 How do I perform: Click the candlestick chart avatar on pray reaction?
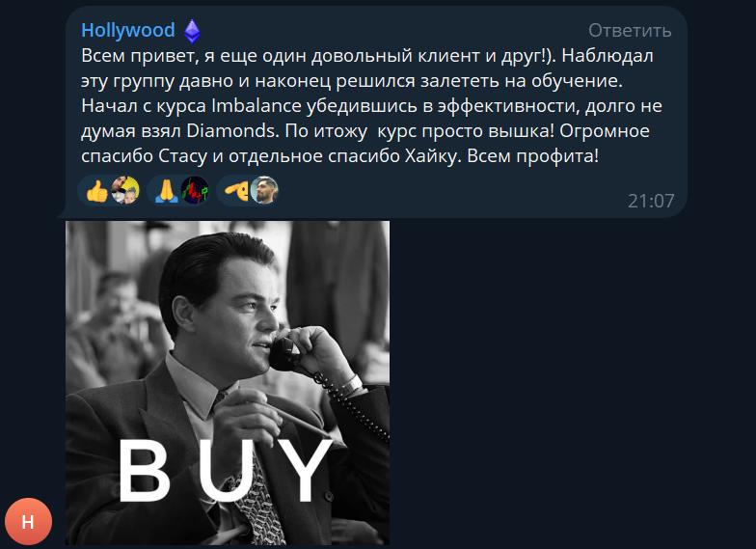[x=195, y=191]
